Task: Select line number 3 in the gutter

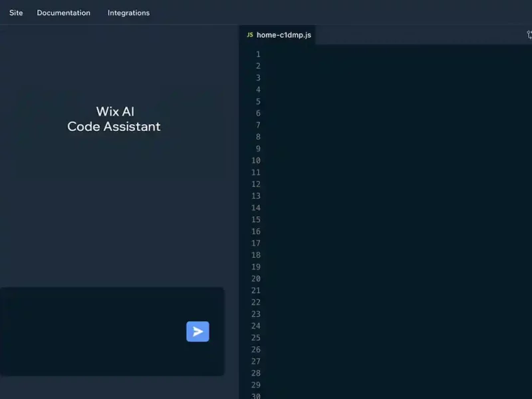Action: pos(258,78)
